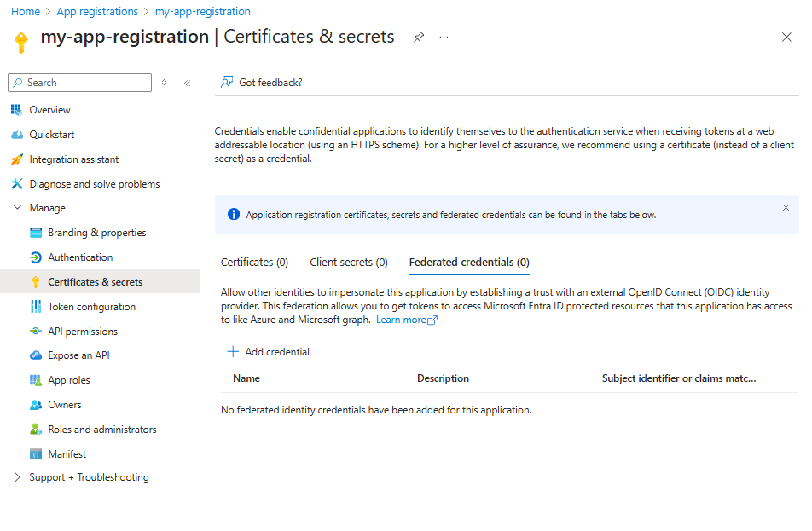Image resolution: width=812 pixels, height=531 pixels.
Task: Open the Learn more link
Action: point(402,319)
